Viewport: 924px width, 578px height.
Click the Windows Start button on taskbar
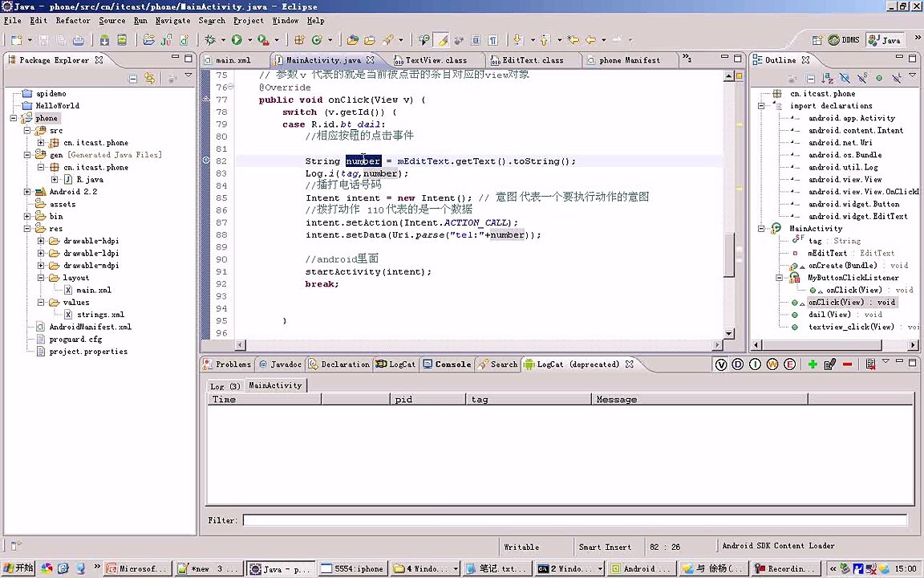(19, 568)
